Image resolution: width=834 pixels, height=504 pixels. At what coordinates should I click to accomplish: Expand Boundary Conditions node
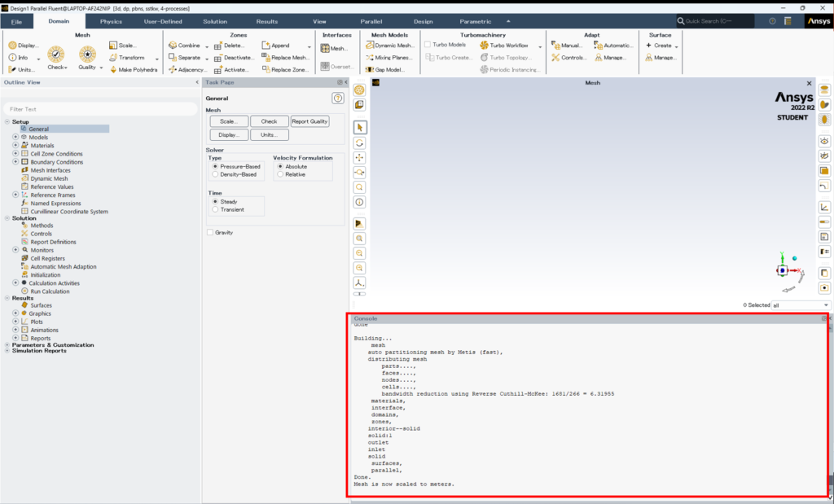pyautogui.click(x=15, y=161)
